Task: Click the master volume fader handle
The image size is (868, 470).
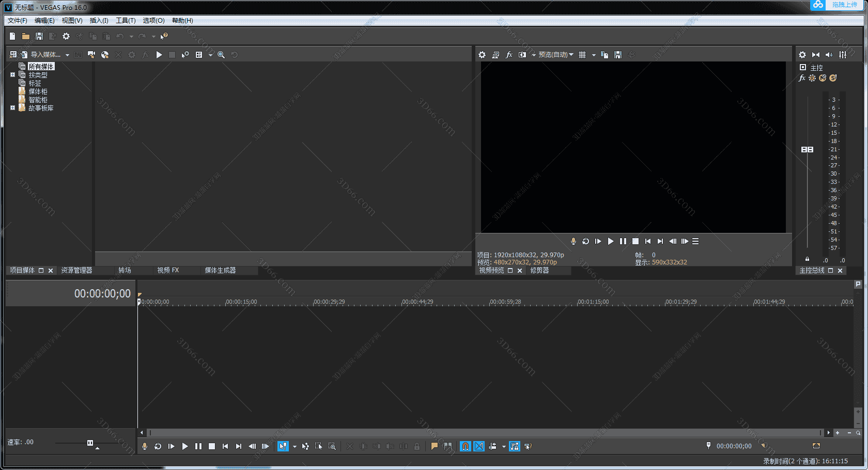Action: point(807,149)
